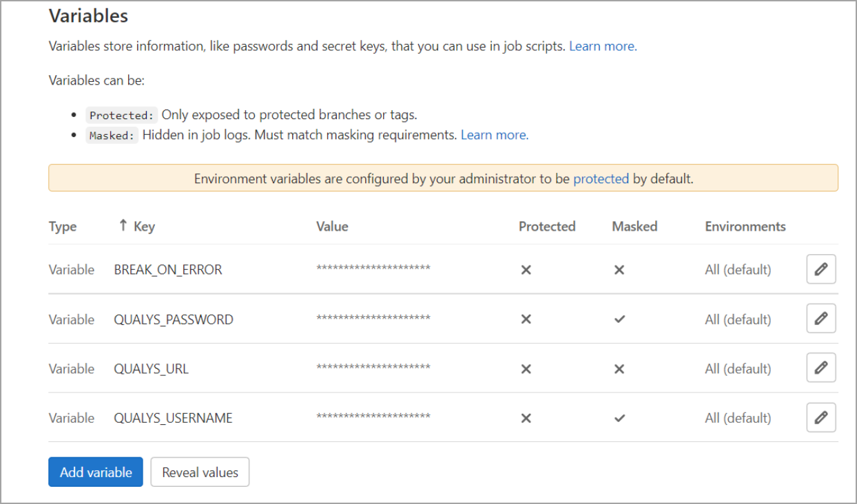
Task: Open edit pencil for QUALYS_URL variable
Action: click(x=820, y=368)
